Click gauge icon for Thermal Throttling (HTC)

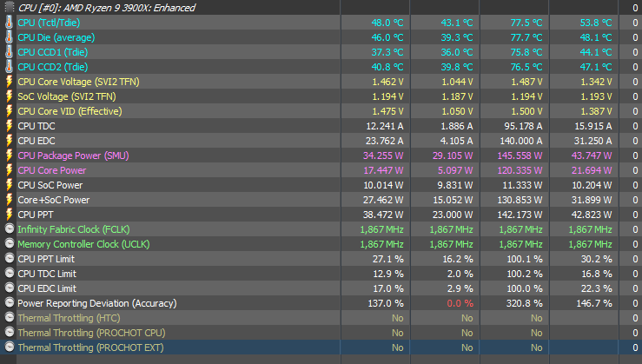(x=9, y=317)
